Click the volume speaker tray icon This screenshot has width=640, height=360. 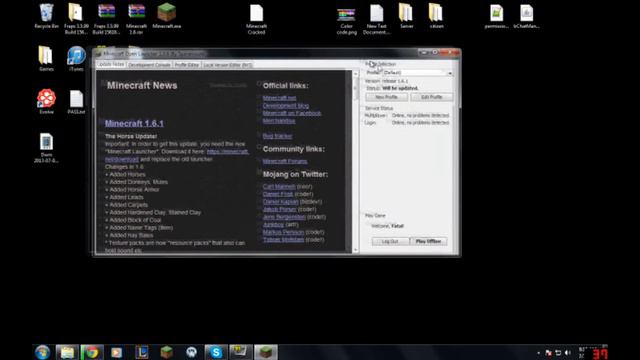568,353
